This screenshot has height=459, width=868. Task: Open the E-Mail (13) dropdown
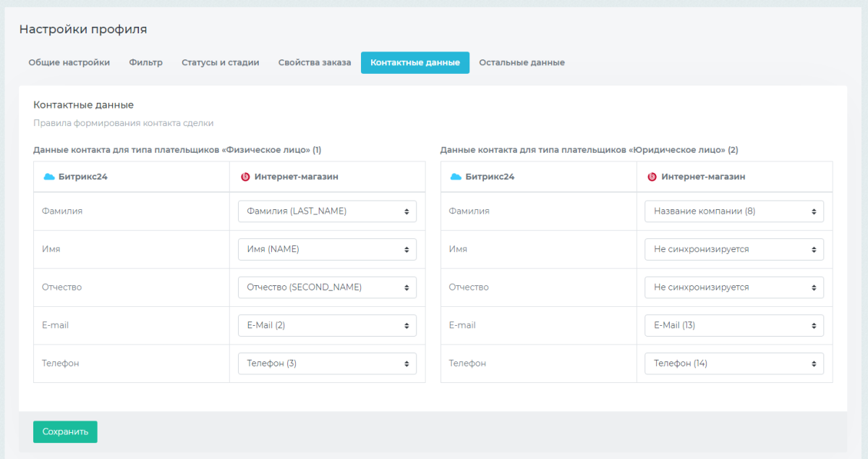(x=733, y=325)
